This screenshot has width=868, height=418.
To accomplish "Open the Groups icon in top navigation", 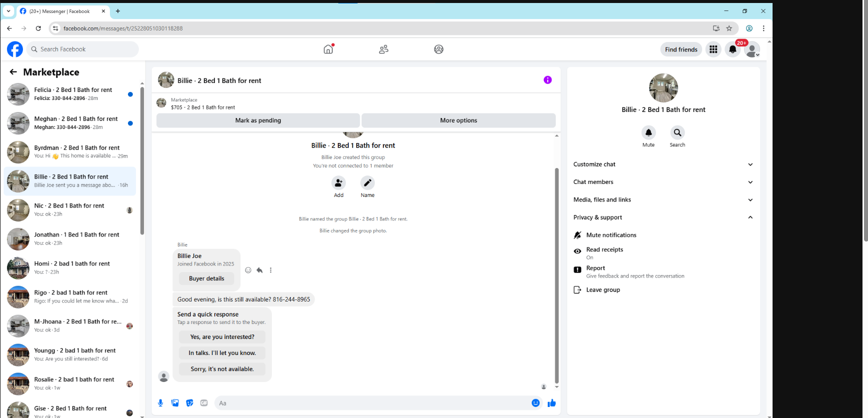I will (439, 49).
